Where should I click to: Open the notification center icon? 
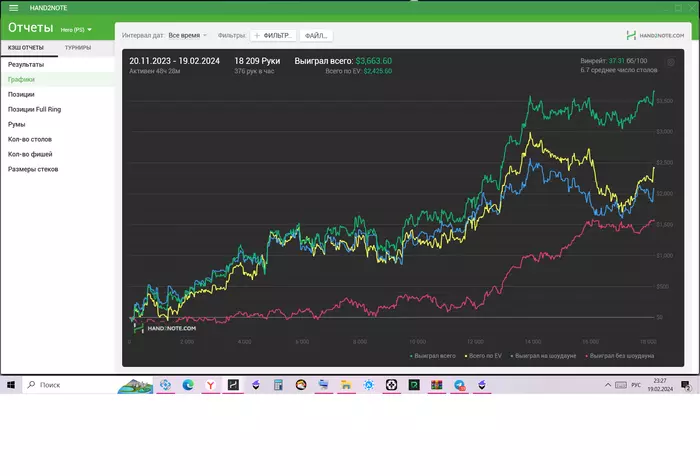pyautogui.click(x=685, y=385)
